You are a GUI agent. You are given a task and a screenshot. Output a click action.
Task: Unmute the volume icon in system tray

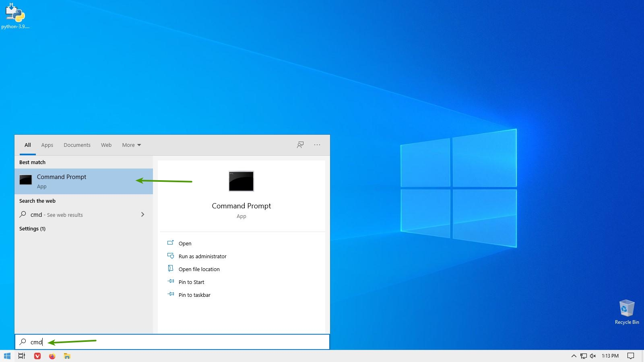pyautogui.click(x=593, y=356)
